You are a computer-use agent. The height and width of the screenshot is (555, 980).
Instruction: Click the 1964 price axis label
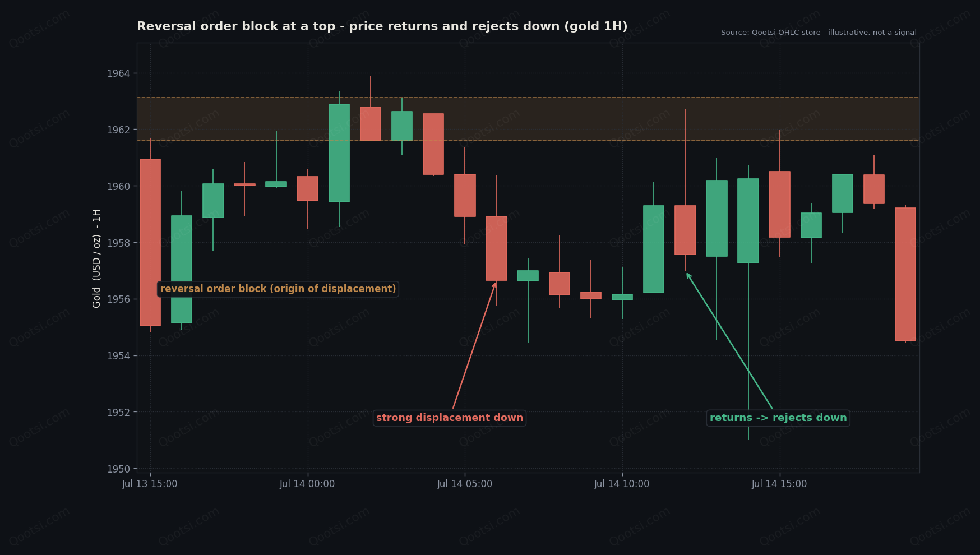tap(118, 73)
